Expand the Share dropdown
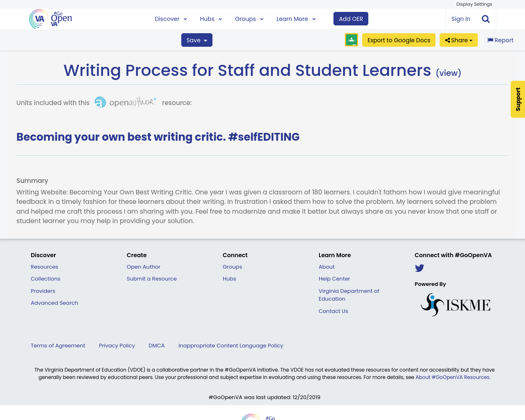The width and height of the screenshot is (525, 420). click(x=458, y=39)
